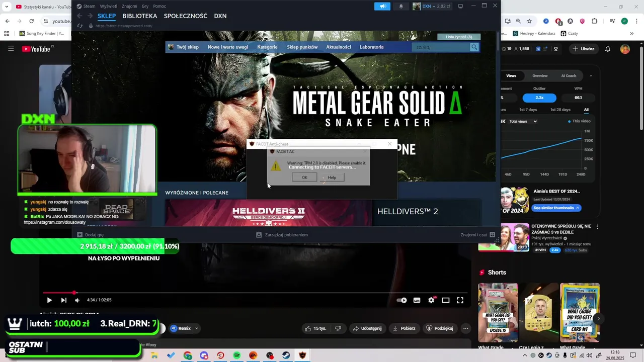Open the Kategorie store menu
This screenshot has height=362, width=644.
point(267,47)
